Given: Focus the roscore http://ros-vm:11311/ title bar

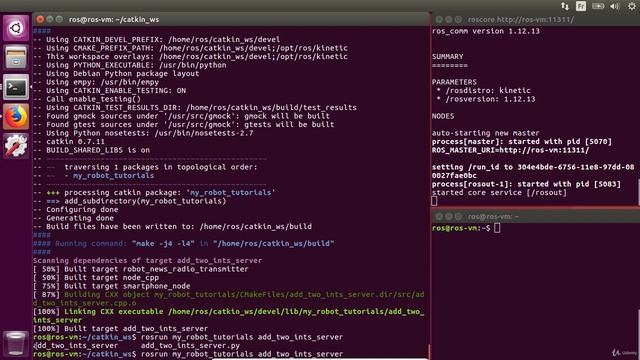Looking at the screenshot, I should (x=536, y=19).
